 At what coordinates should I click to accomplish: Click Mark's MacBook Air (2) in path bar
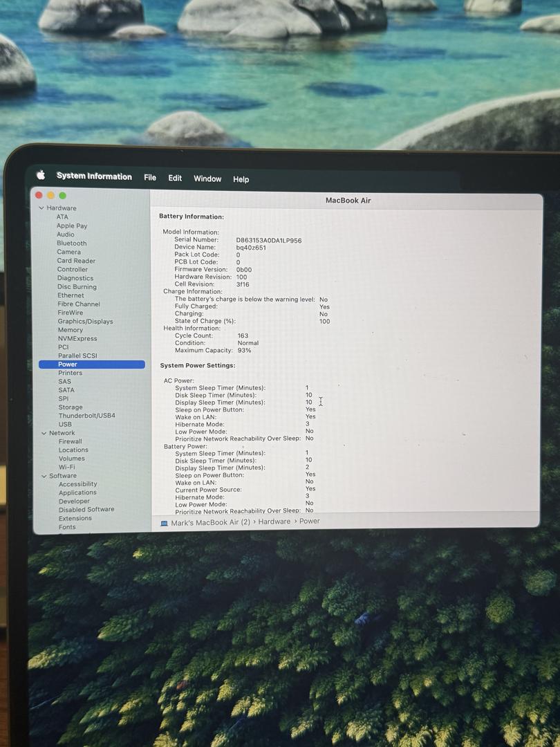[x=210, y=523]
